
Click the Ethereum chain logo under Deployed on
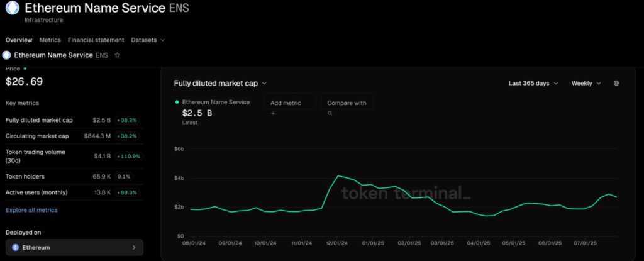tap(15, 248)
